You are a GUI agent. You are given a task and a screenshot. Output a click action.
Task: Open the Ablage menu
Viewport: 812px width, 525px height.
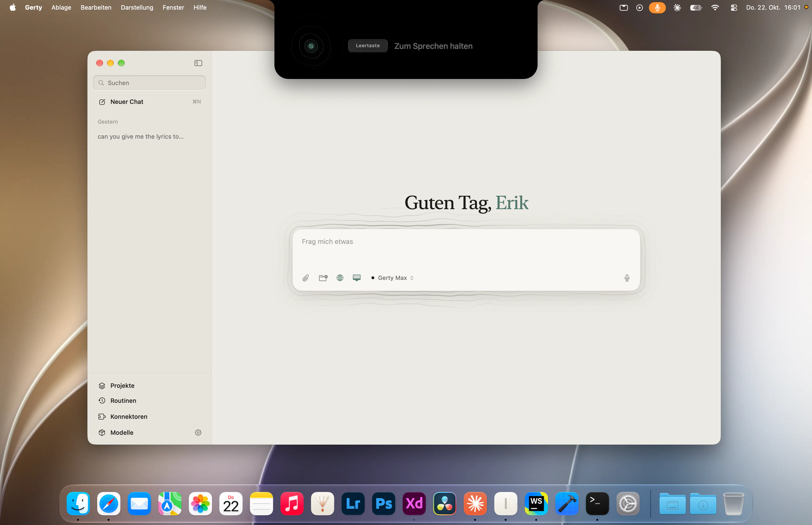pos(61,7)
